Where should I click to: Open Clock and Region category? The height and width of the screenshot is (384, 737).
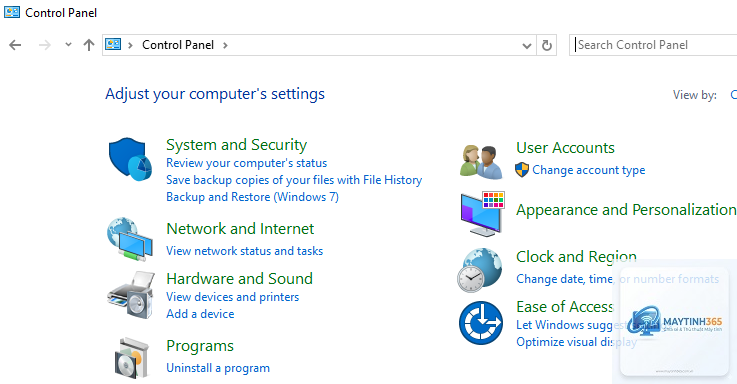point(576,257)
